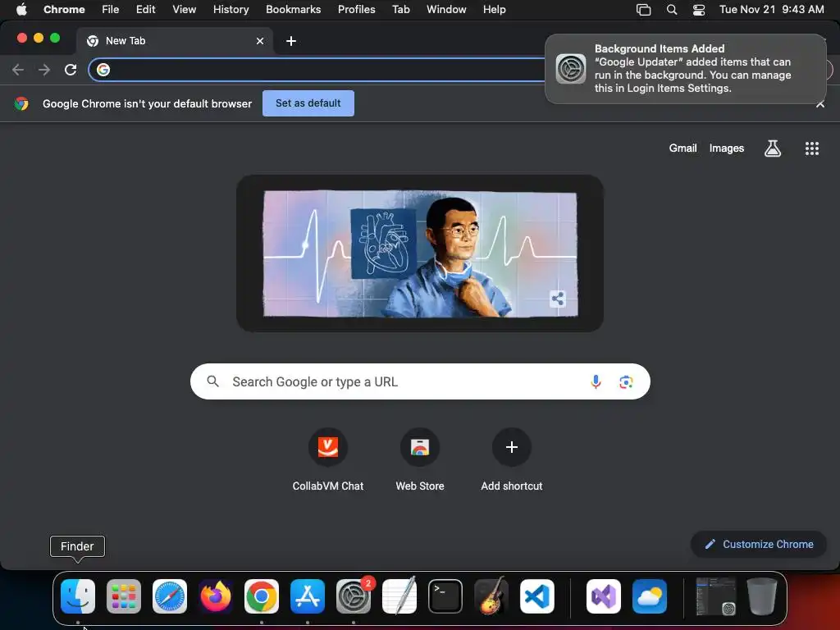Launch Terminal from the dock
The width and height of the screenshot is (840, 630).
click(x=445, y=596)
